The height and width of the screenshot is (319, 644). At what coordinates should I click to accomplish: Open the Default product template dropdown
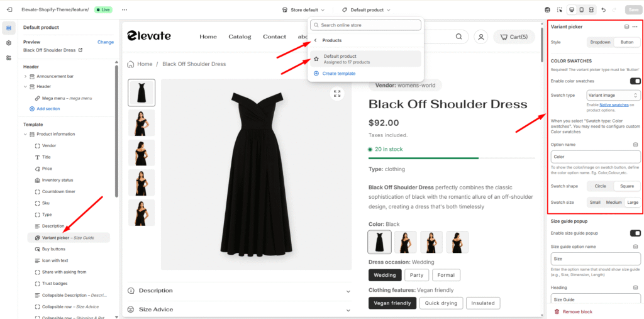click(x=366, y=10)
